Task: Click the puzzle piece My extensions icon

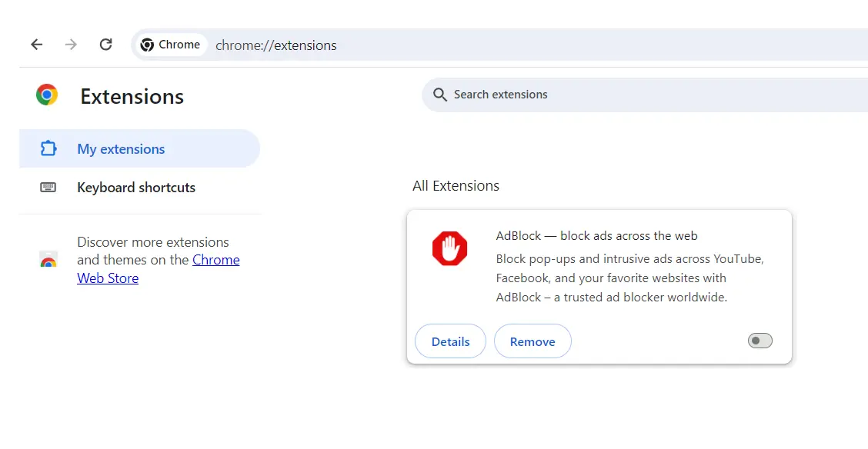Action: pos(48,148)
